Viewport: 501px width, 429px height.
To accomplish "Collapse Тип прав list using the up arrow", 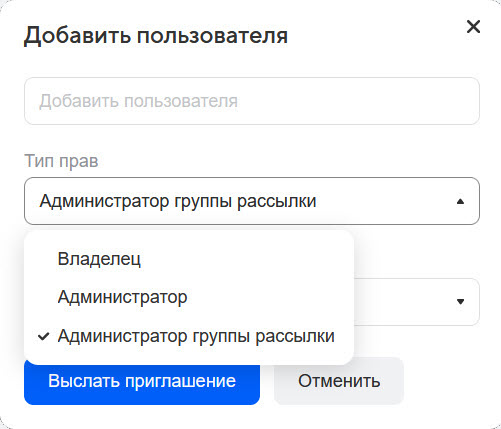I will [x=460, y=201].
